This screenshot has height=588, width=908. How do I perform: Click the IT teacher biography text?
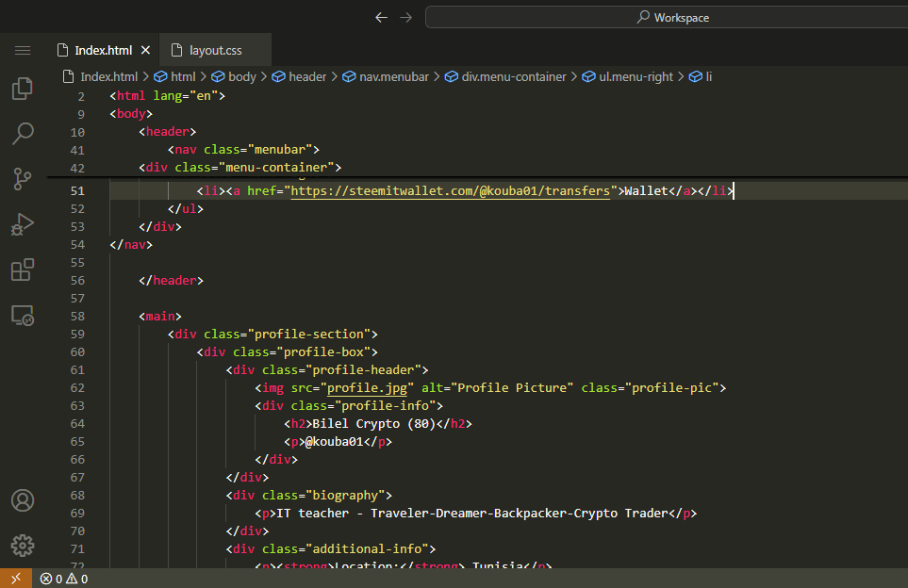tap(472, 514)
